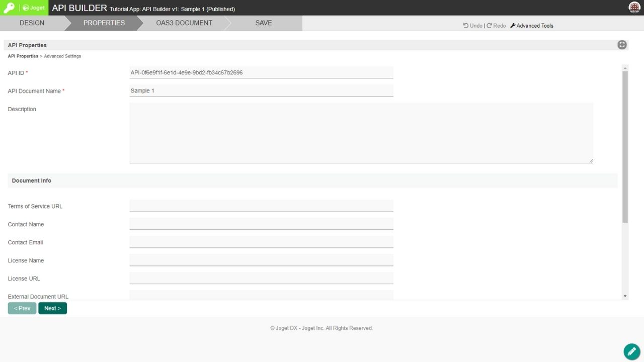Go to the Save step

264,23
